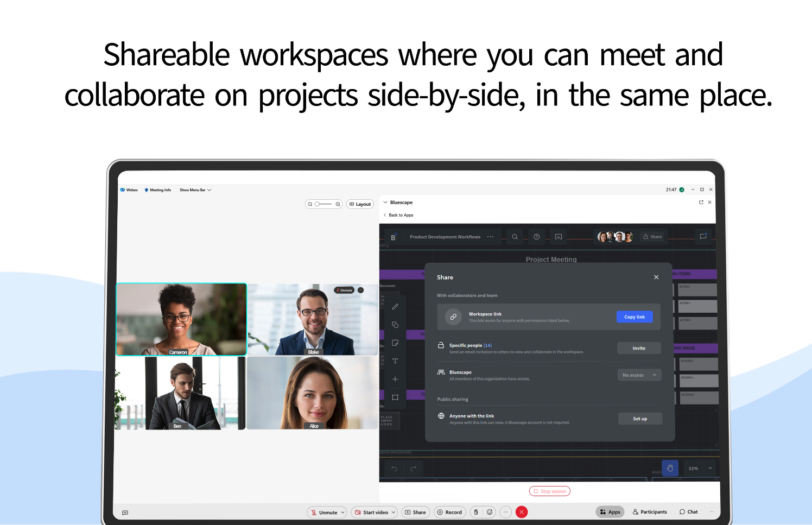Open the Start video options arrow

tap(394, 512)
